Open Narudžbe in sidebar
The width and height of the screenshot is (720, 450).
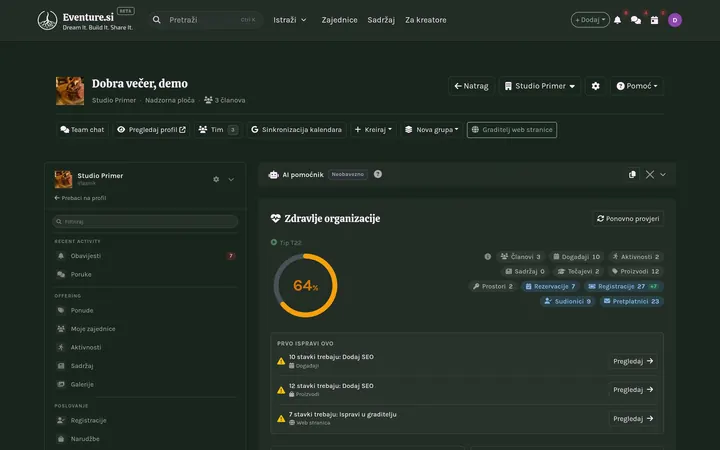[x=146, y=439]
